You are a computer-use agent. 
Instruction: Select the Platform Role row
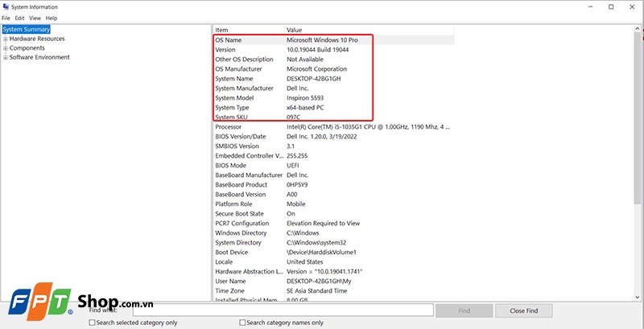(x=333, y=204)
